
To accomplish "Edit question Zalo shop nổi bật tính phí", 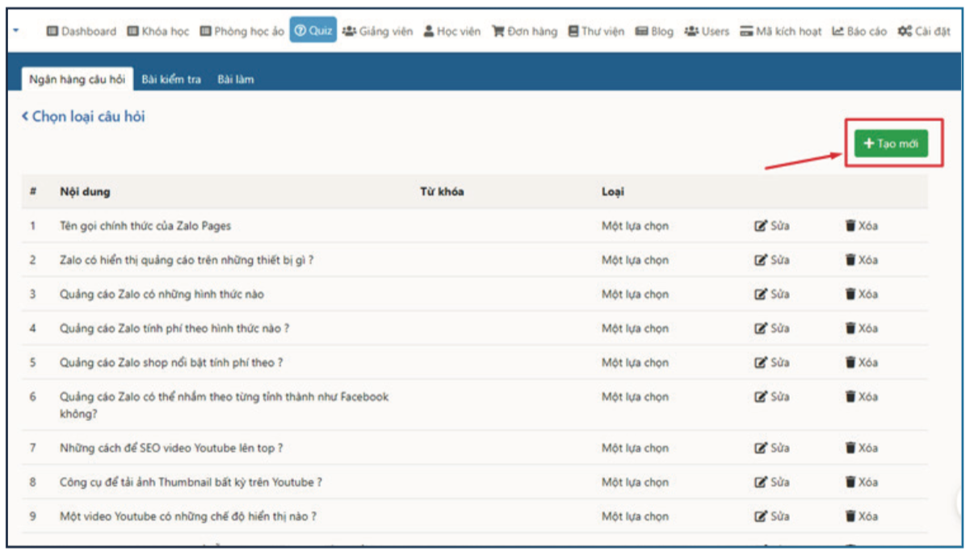I will click(x=771, y=362).
